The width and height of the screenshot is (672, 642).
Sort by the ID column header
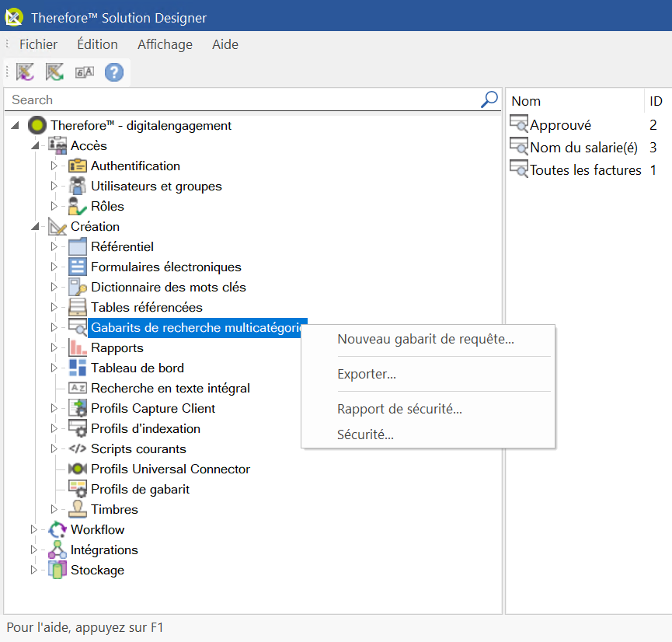point(656,101)
